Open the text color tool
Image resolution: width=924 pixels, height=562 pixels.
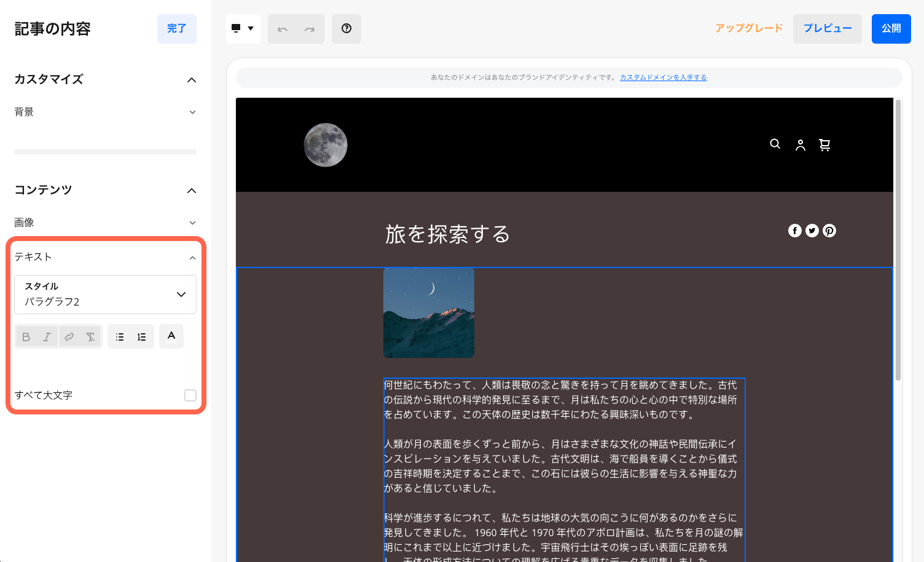171,336
